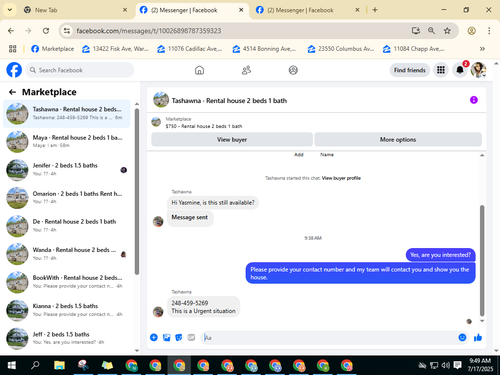Click the address bar URL
Viewport: 500px width, 375px height.
click(149, 31)
